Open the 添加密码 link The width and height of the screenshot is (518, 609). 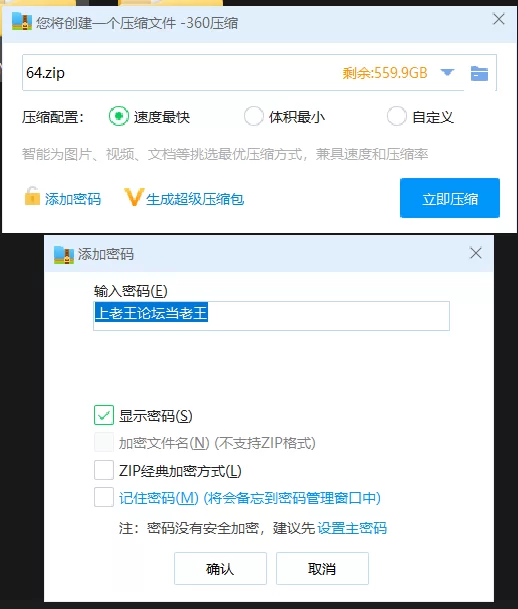coord(73,199)
